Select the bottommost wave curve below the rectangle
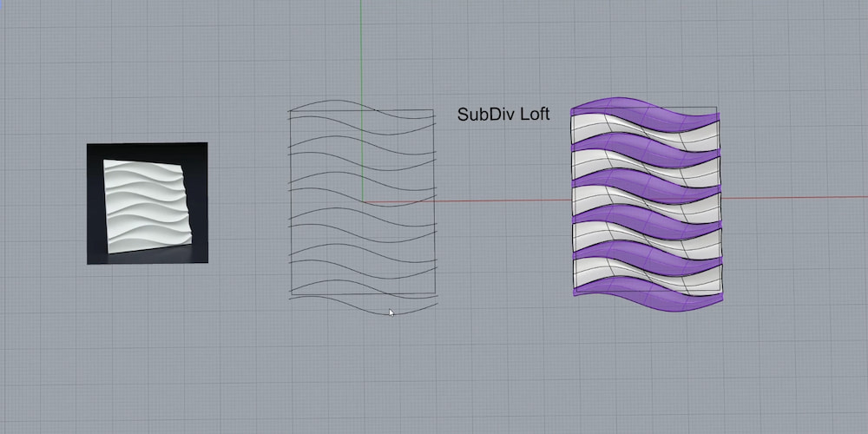This screenshot has width=868, height=434. click(365, 307)
